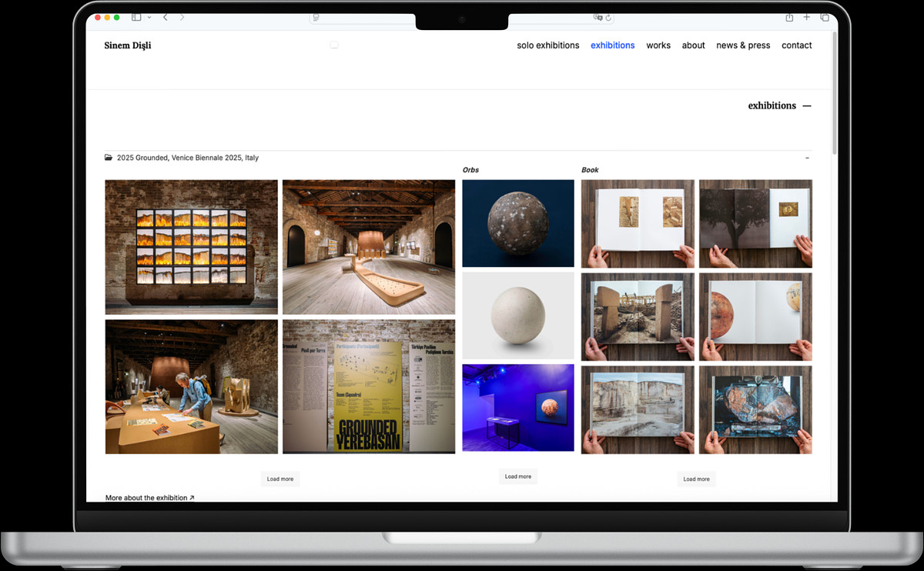Open the Grounded Yerebasan poster thumbnail
Viewport: 924px width, 571px height.
coord(368,387)
